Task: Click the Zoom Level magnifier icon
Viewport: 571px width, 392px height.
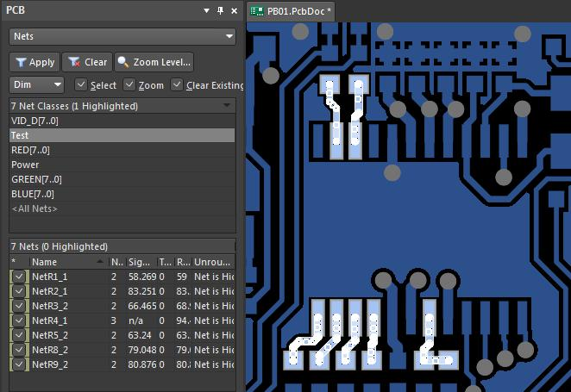Action: 123,62
